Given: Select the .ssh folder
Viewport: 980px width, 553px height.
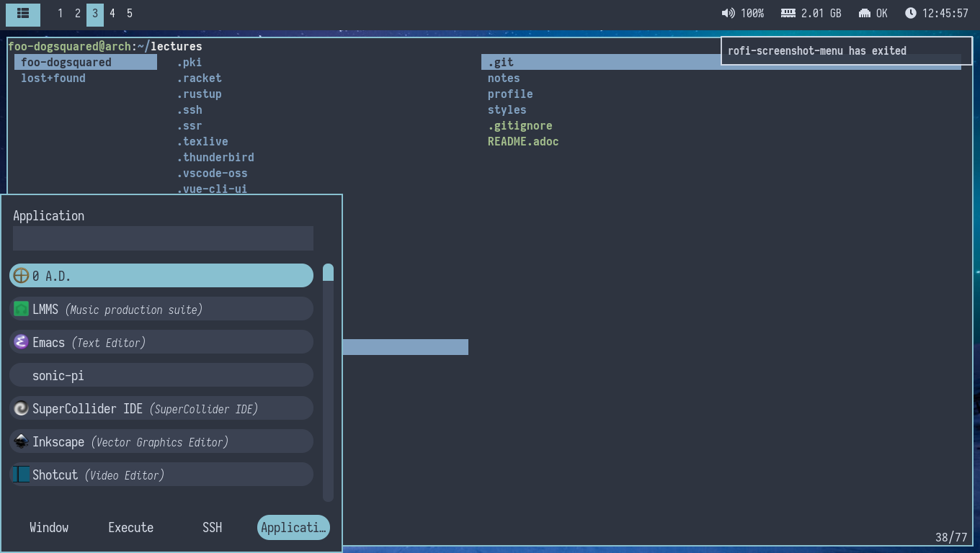Looking at the screenshot, I should tap(189, 109).
